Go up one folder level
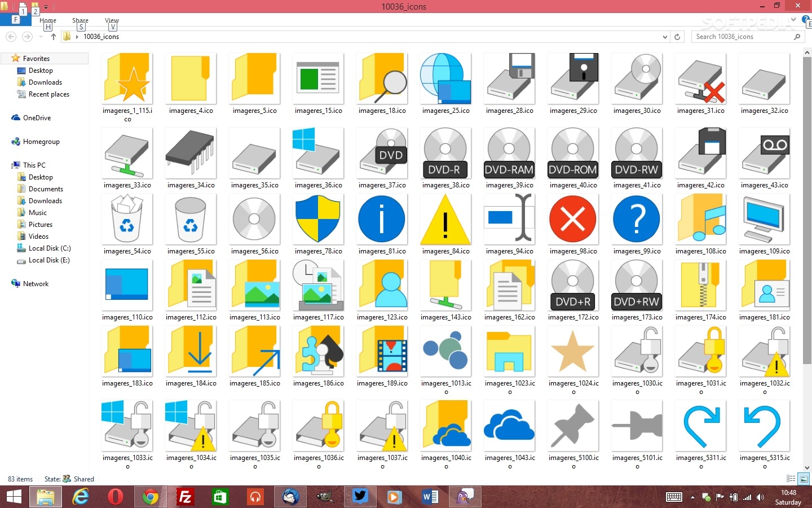812x508 pixels. tap(54, 37)
